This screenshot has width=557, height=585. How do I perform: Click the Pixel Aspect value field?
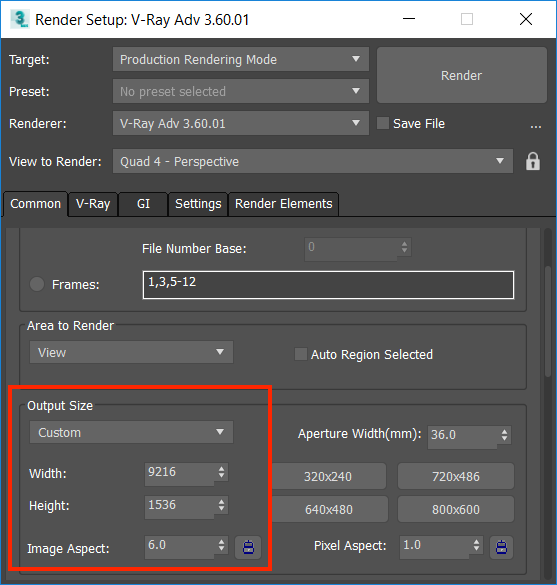(435, 546)
